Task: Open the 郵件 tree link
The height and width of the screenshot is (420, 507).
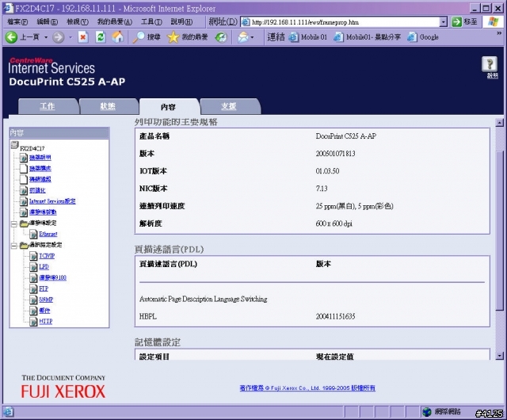Action: click(44, 311)
